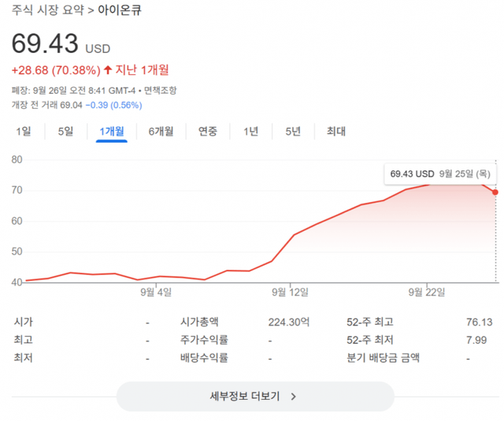Open the 주식 시장 요약 breadcrumb link
The image size is (504, 421).
(47, 11)
